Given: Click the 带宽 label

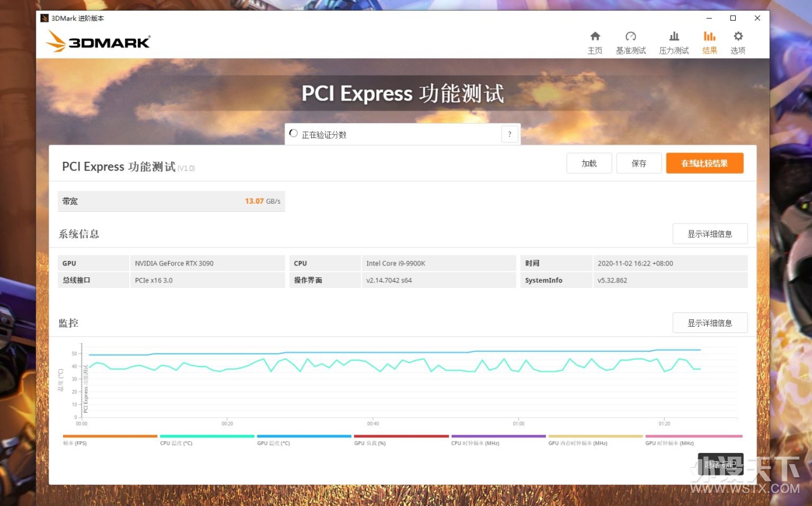Looking at the screenshot, I should (x=70, y=201).
